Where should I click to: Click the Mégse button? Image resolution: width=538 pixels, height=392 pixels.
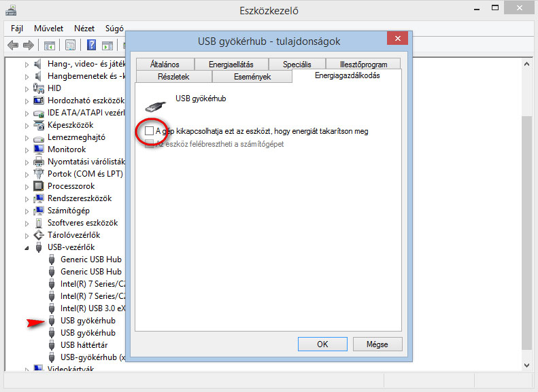coord(377,344)
